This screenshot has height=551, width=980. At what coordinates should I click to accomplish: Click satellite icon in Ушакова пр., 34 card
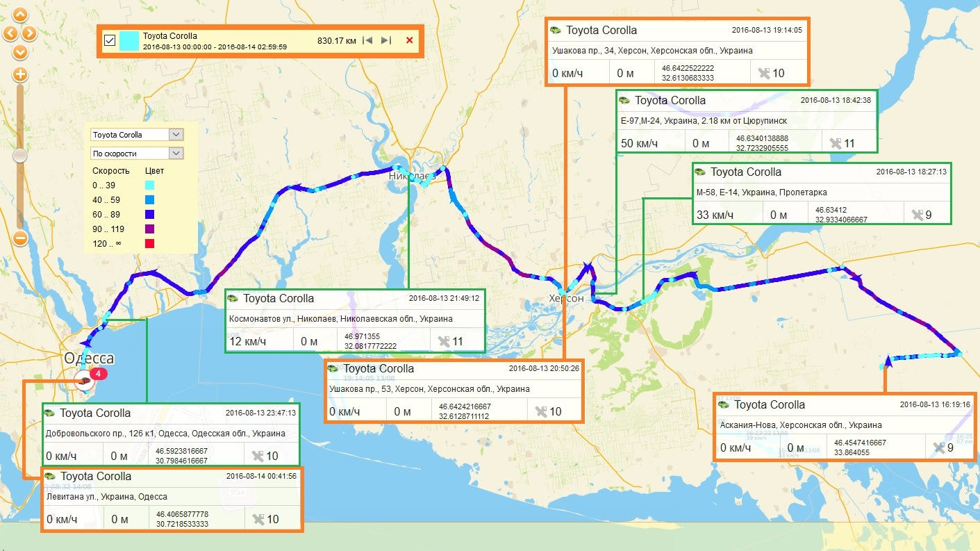(x=765, y=73)
